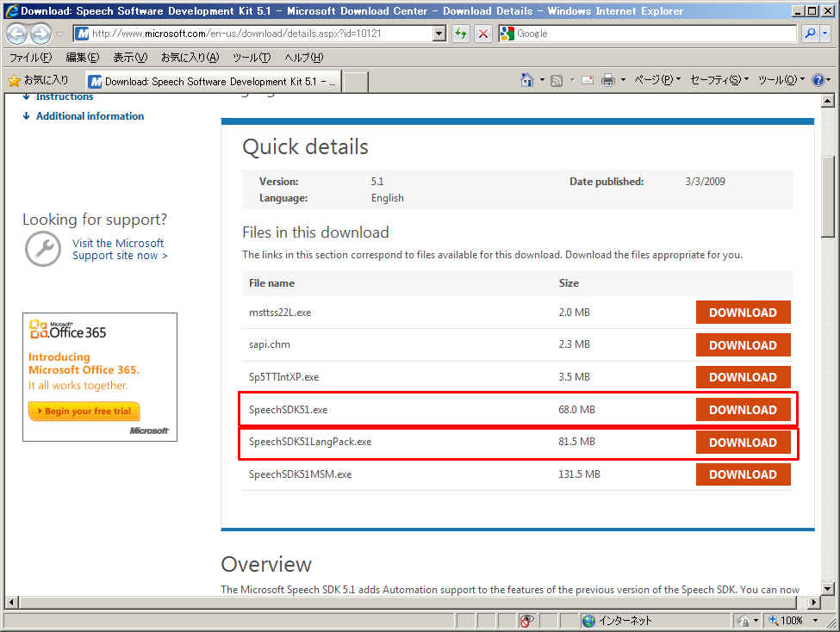Click the Read Mail envelope icon
Viewport: 840px width, 632px height.
pyautogui.click(x=588, y=80)
